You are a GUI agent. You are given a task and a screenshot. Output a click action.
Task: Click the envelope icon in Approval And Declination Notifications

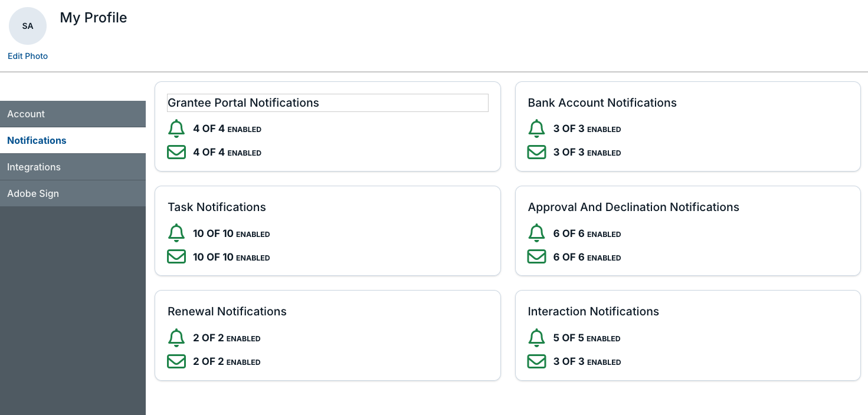(536, 257)
